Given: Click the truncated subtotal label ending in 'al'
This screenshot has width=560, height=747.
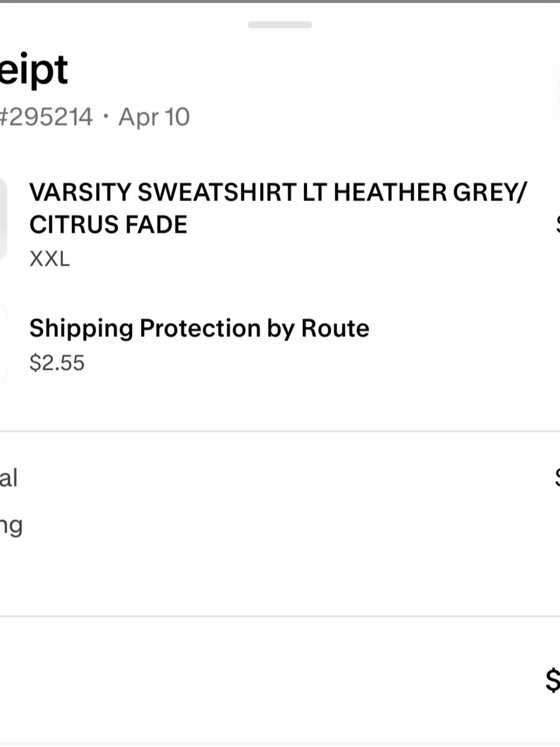Looking at the screenshot, I should tap(9, 478).
